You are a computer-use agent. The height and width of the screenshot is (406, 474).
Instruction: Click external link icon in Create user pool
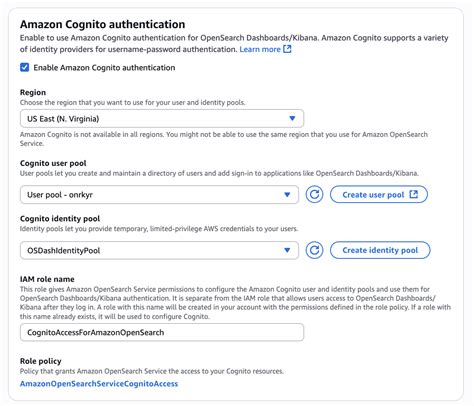pos(413,194)
